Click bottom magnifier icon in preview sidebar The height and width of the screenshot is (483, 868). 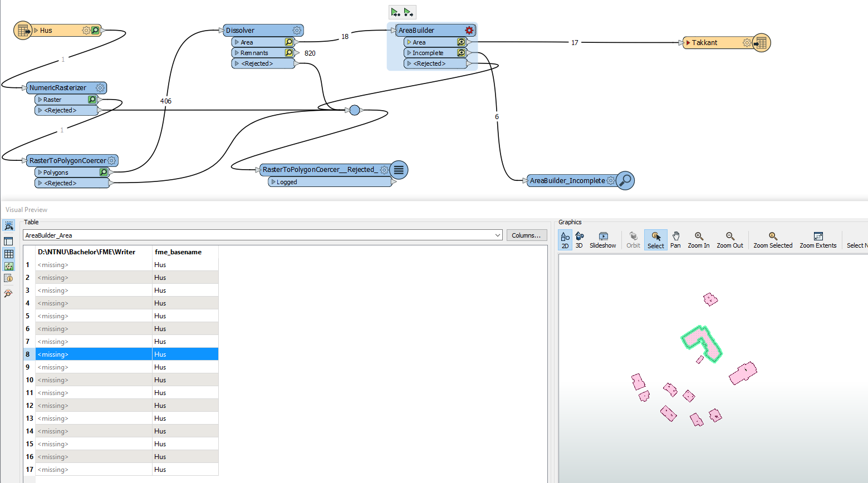(x=8, y=293)
